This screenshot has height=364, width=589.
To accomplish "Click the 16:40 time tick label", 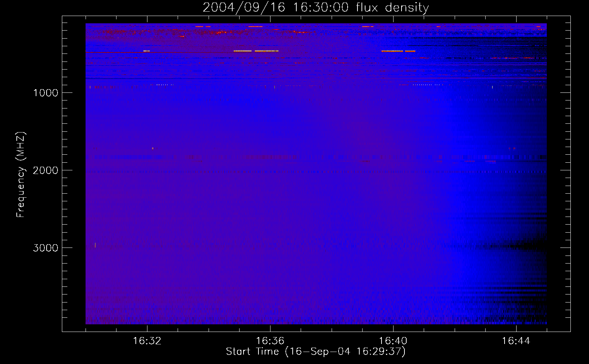I will click(393, 341).
